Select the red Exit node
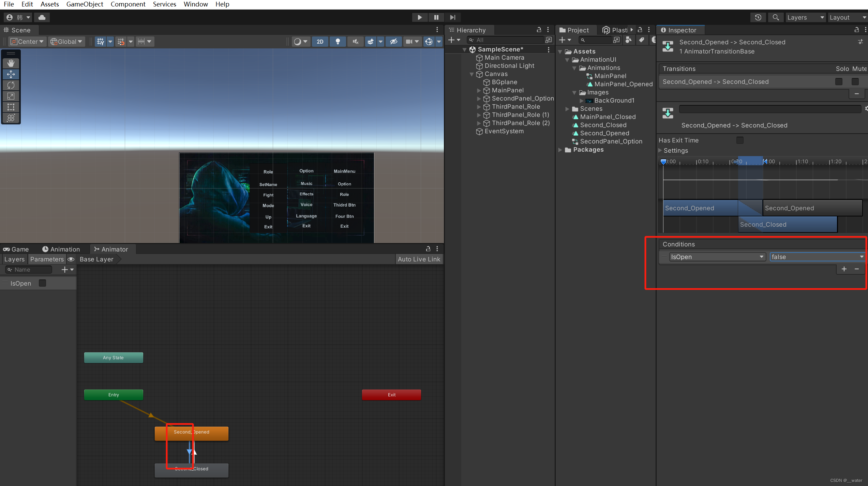The height and width of the screenshot is (486, 868). [391, 395]
